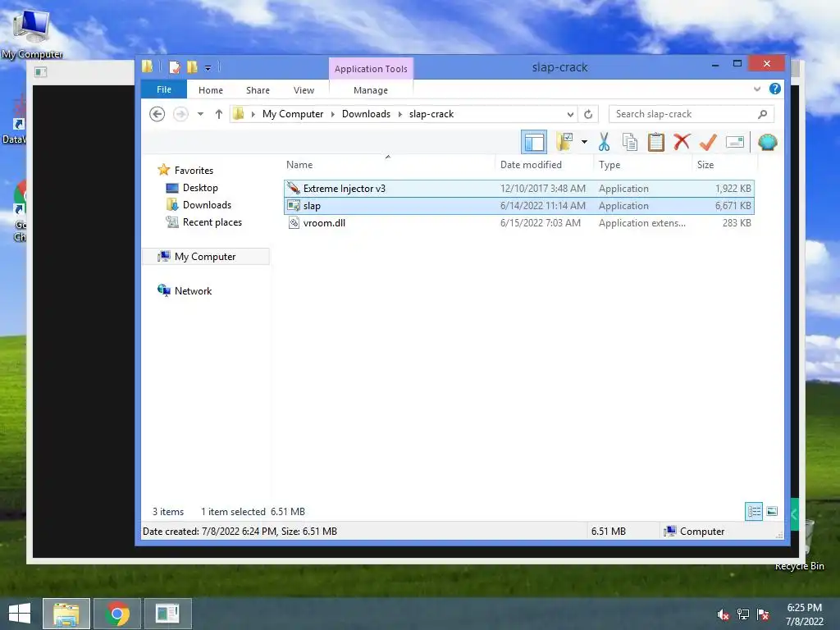Click the orange checkmark properties icon
Screen dimensions: 840x630
point(708,142)
